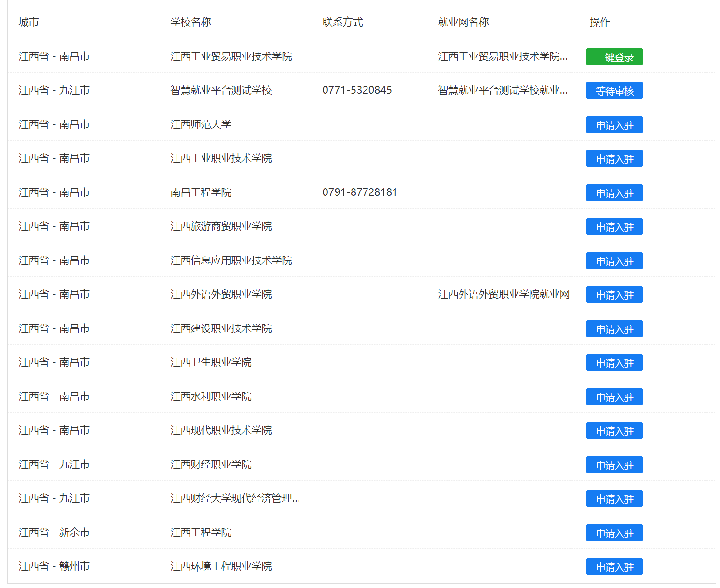Select school name 江西外语外贸职业学院
Image resolution: width=720 pixels, height=588 pixels.
[221, 294]
